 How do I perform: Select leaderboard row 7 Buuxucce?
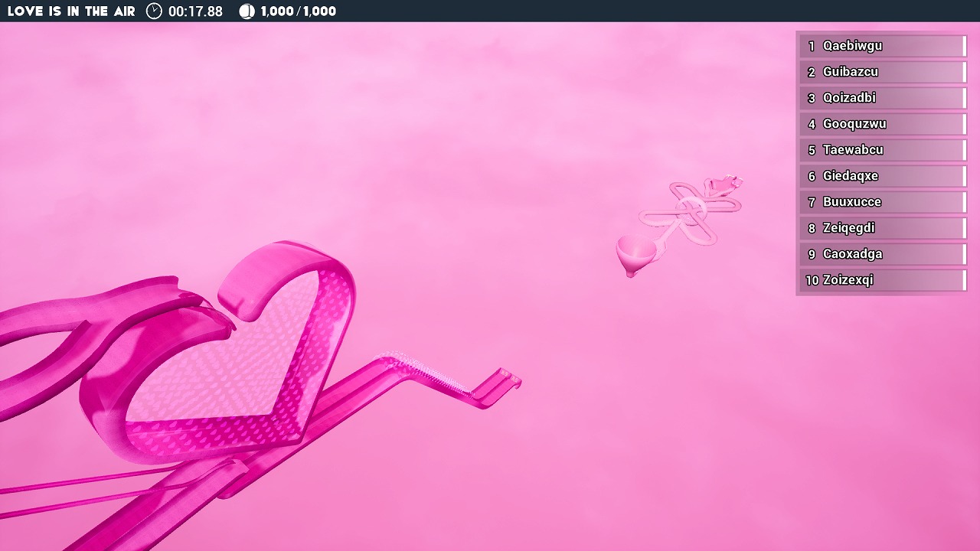[x=883, y=202]
